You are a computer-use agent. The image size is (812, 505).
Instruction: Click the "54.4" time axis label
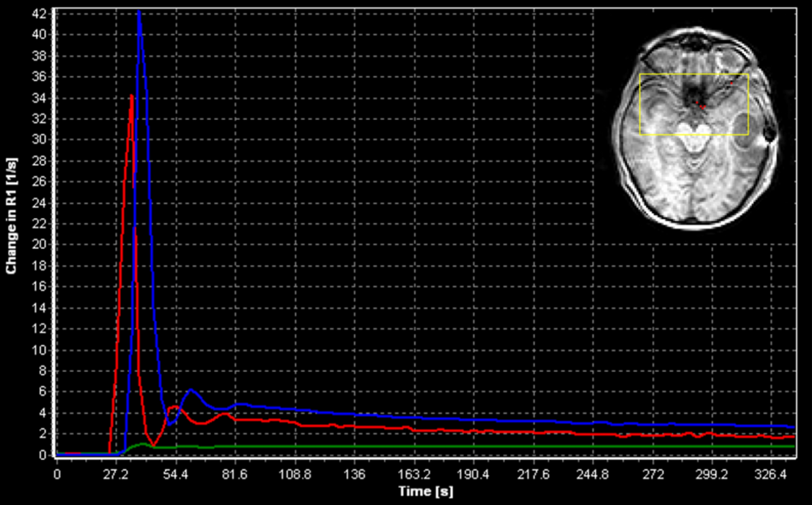coord(175,475)
